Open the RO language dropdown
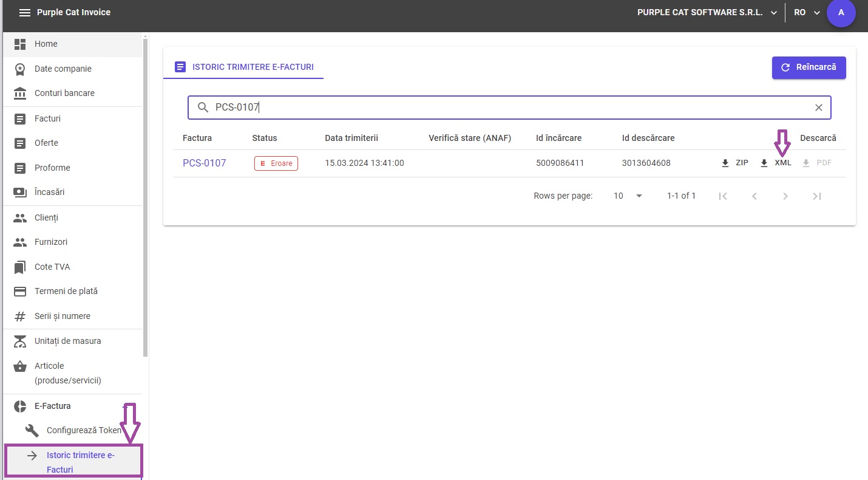868x480 pixels. click(807, 13)
